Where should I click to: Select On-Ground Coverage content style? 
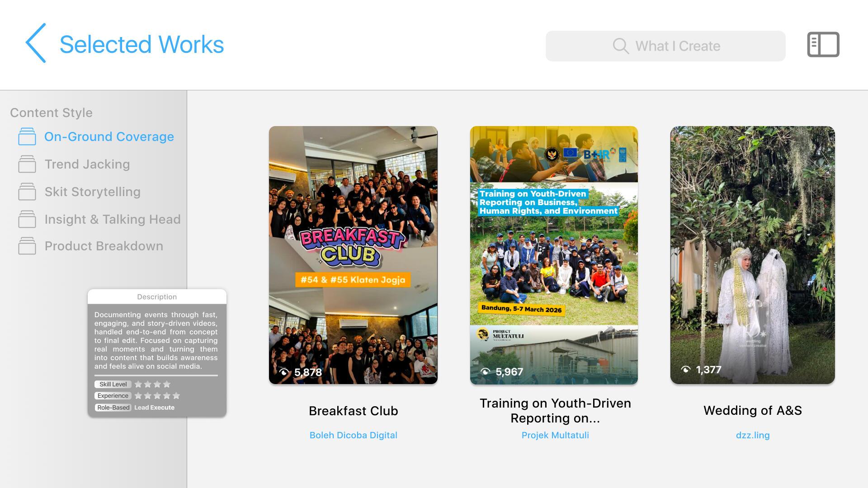109,136
